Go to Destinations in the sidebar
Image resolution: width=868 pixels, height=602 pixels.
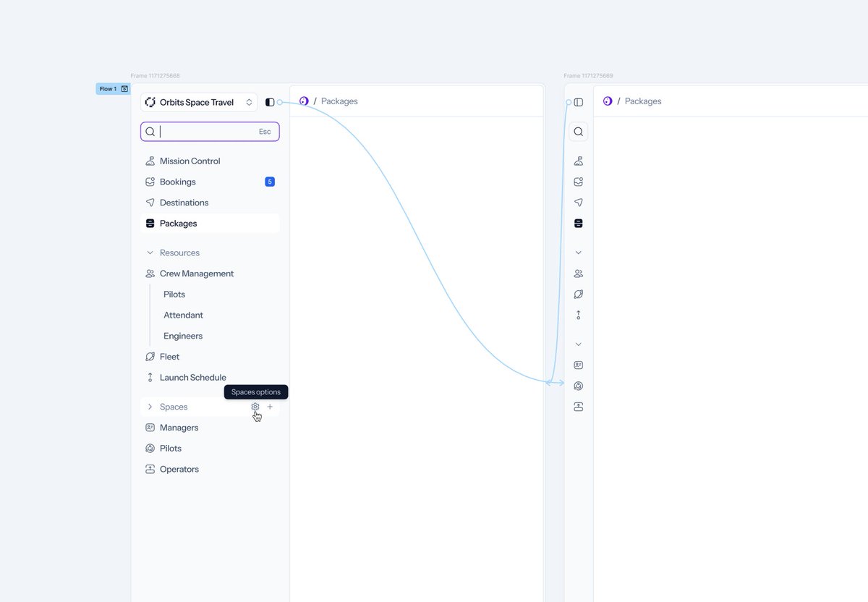[x=210, y=203]
